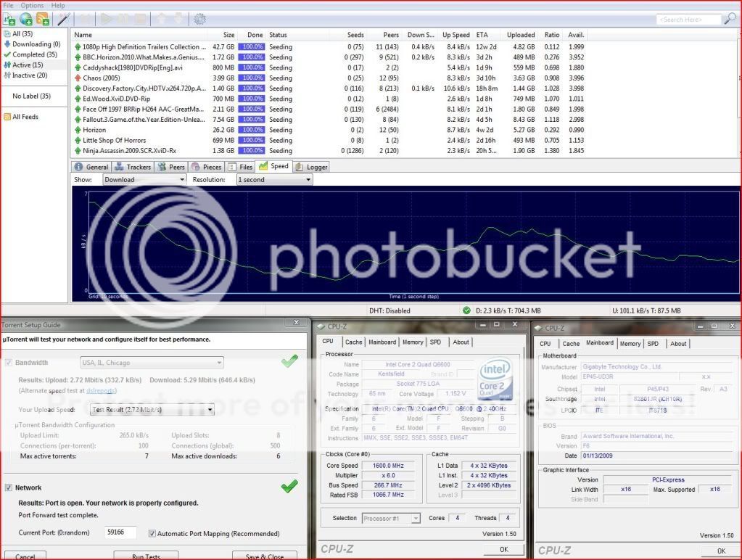Click Cancel in the Setup Guide
Screen dimensions: 742x560
[25, 556]
